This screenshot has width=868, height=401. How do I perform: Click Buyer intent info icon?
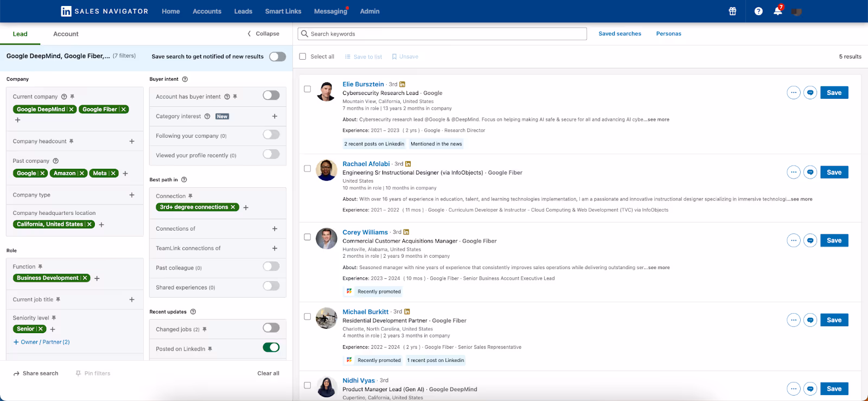(185, 79)
